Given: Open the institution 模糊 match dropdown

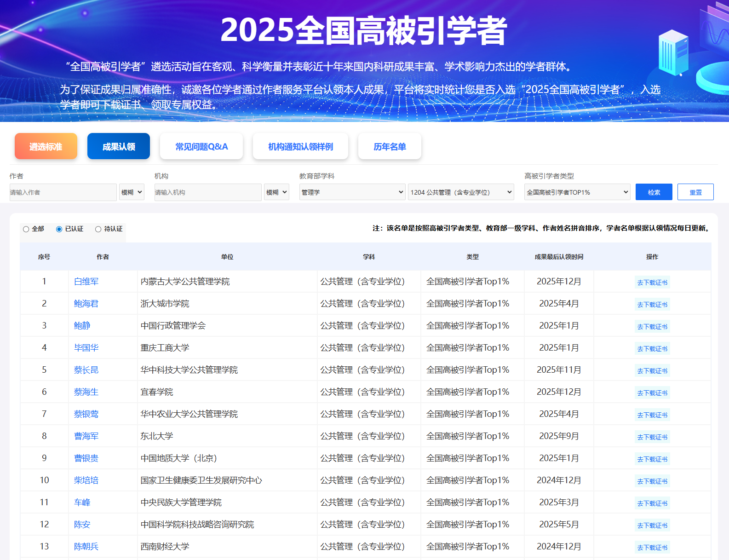Looking at the screenshot, I should [x=276, y=192].
